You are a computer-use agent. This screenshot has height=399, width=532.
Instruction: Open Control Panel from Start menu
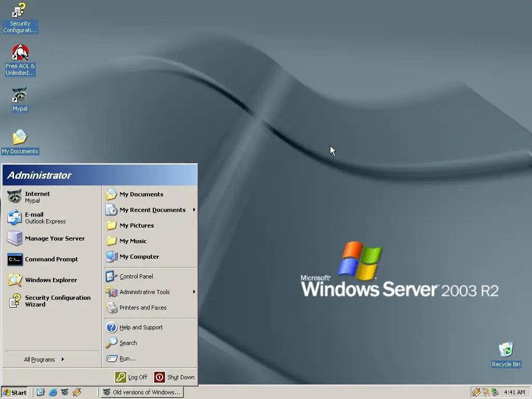coord(150,276)
